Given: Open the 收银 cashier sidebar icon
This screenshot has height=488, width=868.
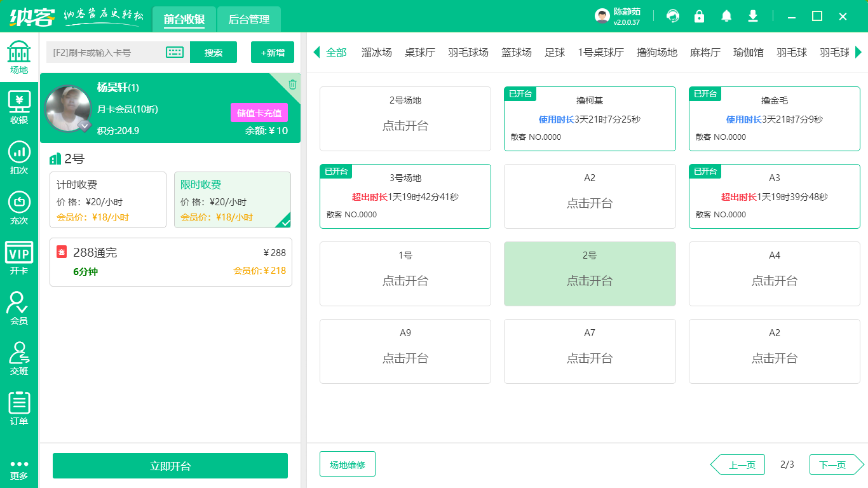Looking at the screenshot, I should 19,107.
